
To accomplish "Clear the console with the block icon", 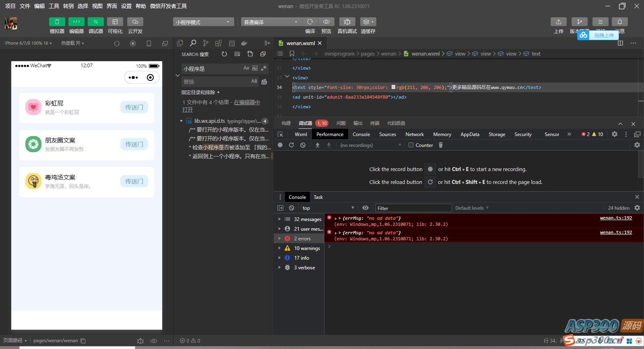I will point(291,208).
